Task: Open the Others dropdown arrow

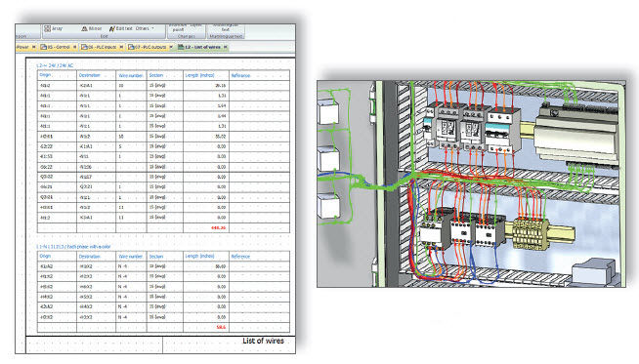Action: pyautogui.click(x=152, y=28)
